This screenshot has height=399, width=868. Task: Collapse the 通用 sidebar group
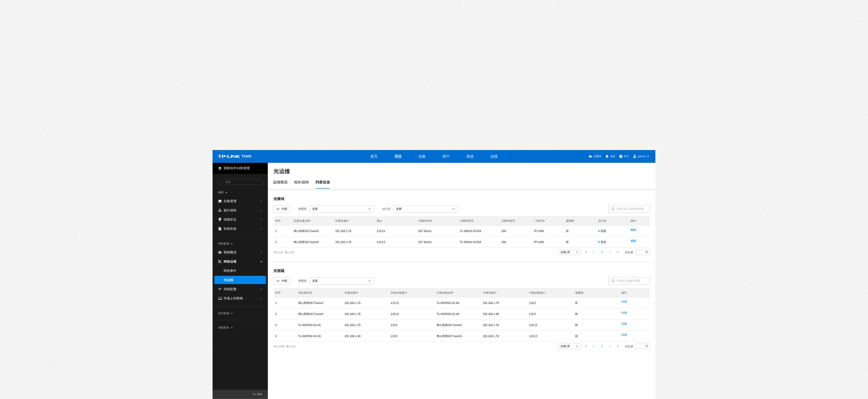click(x=226, y=193)
